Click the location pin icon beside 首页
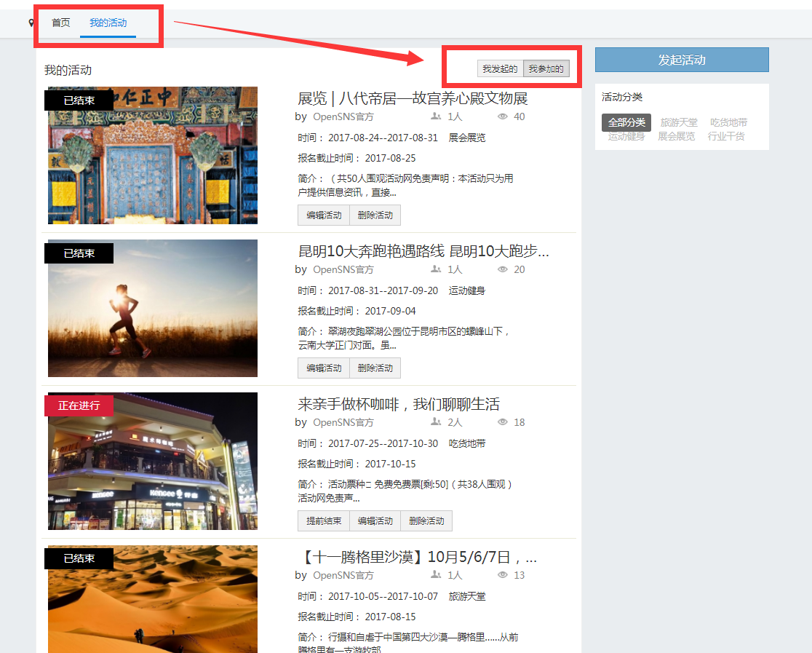 click(31, 23)
